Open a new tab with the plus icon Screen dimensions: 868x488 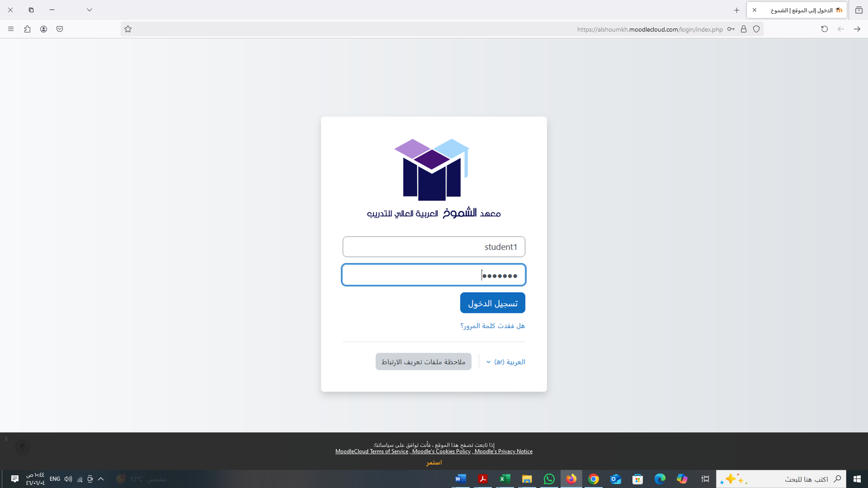tap(737, 10)
